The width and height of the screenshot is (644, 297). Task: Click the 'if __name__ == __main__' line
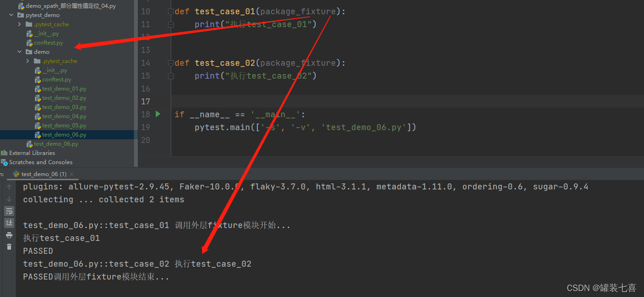tap(240, 114)
